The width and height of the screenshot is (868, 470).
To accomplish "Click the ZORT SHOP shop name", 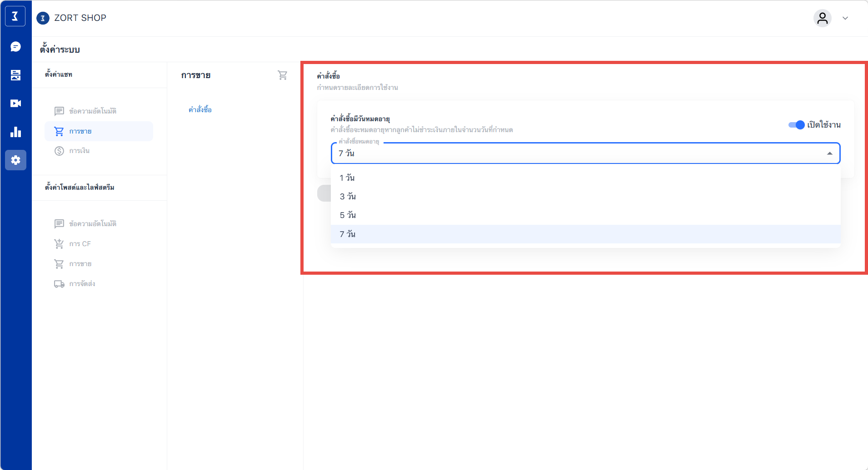I will [80, 18].
